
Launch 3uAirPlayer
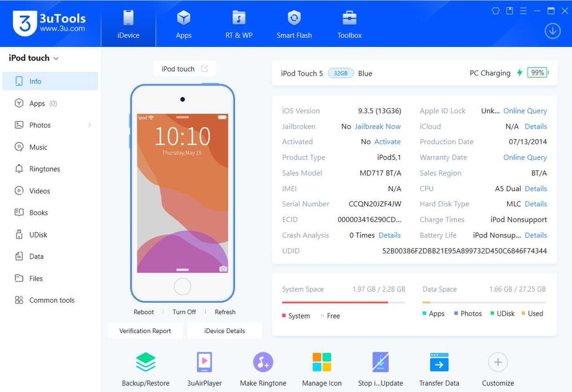pyautogui.click(x=204, y=369)
